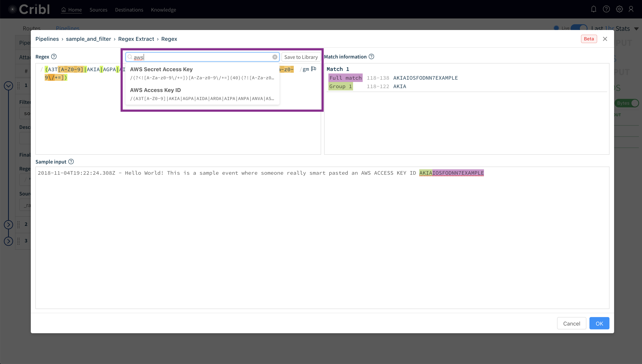Click the Cancel button
642x364 pixels.
pos(572,323)
